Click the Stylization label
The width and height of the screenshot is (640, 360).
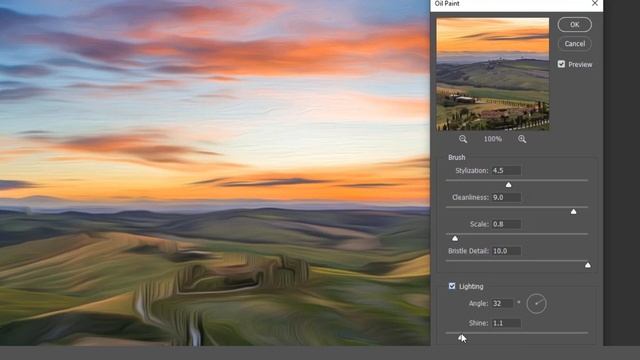click(x=471, y=171)
